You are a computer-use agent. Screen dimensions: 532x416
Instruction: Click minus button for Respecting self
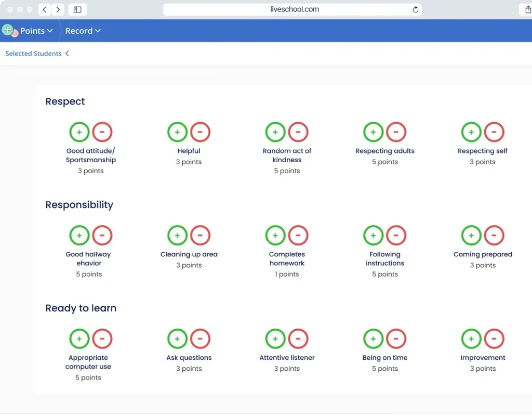coord(494,132)
